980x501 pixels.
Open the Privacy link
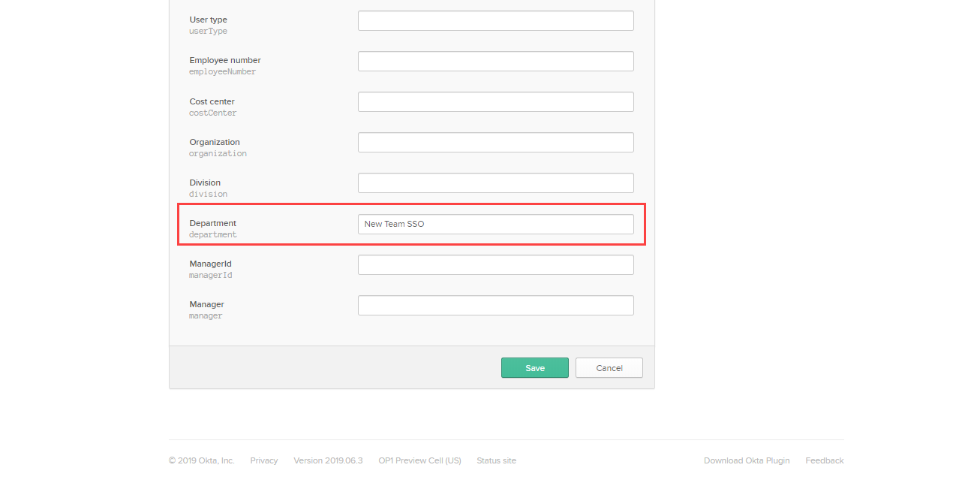[263, 460]
